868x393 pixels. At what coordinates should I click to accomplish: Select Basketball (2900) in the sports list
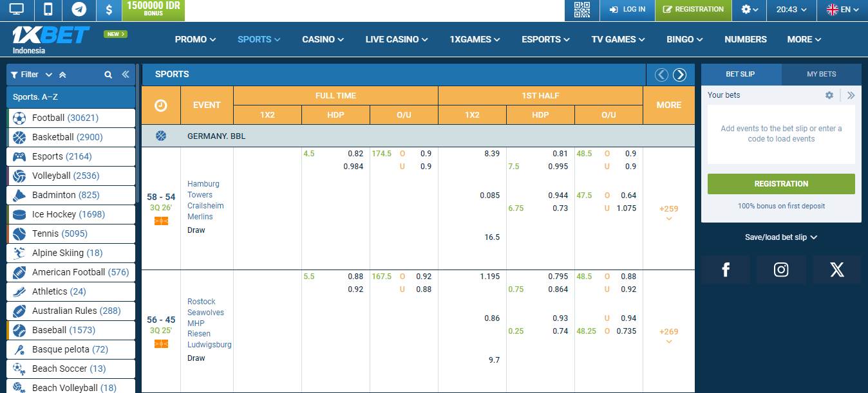71,137
